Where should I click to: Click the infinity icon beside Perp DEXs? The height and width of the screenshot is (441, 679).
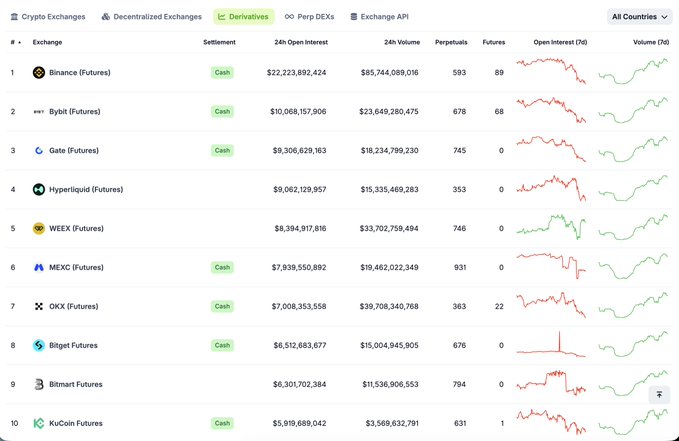click(x=289, y=16)
